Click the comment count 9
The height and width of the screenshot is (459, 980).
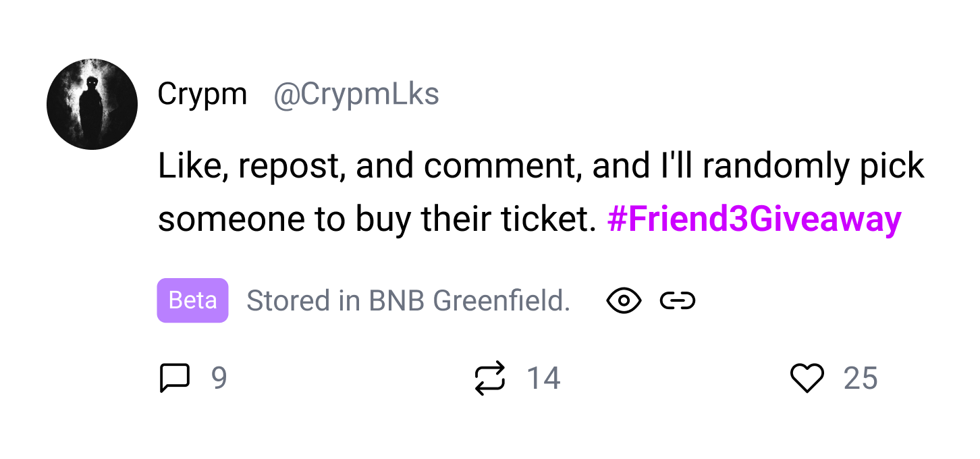pyautogui.click(x=219, y=378)
